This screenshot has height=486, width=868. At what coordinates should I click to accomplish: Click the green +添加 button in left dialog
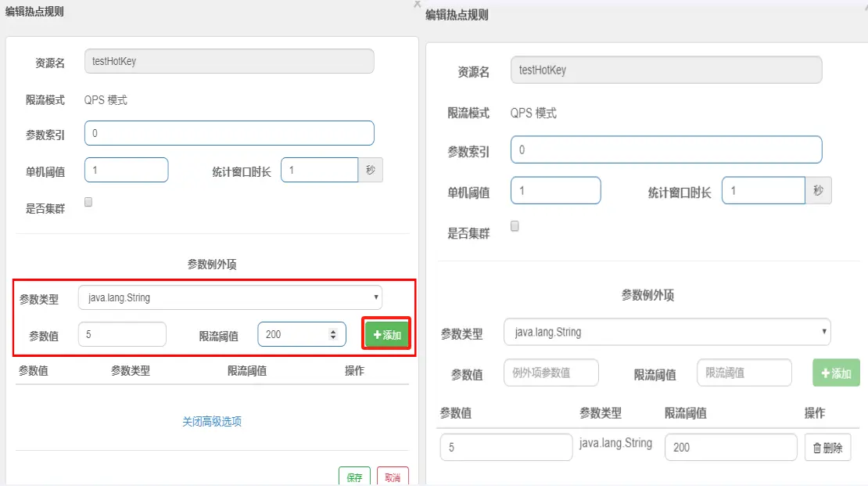[387, 334]
